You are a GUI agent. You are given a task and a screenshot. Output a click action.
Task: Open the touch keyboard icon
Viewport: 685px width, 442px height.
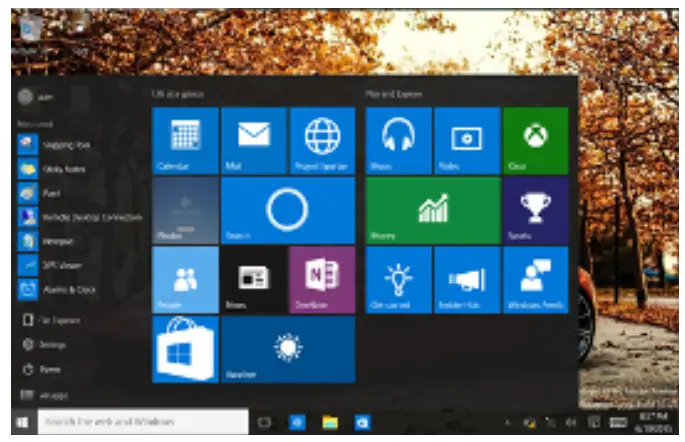(618, 422)
